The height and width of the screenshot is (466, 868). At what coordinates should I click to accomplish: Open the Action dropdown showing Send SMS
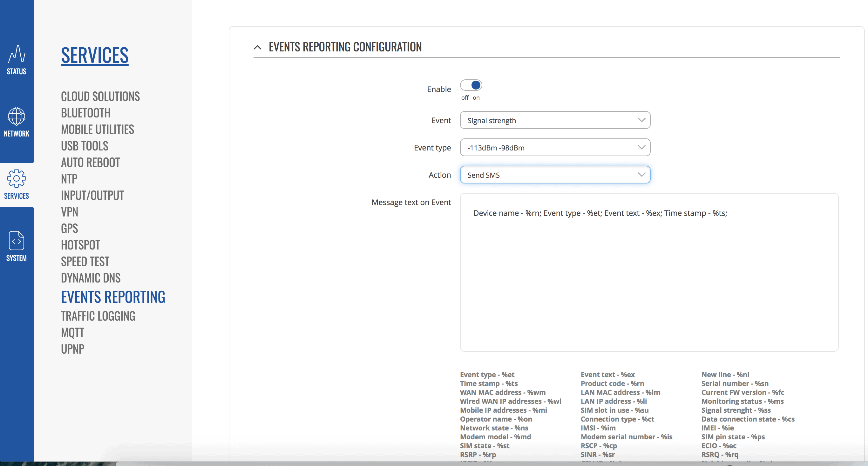pos(555,175)
